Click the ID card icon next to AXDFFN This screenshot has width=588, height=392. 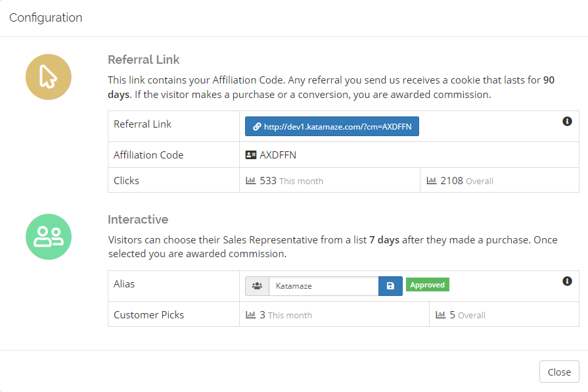tap(251, 155)
